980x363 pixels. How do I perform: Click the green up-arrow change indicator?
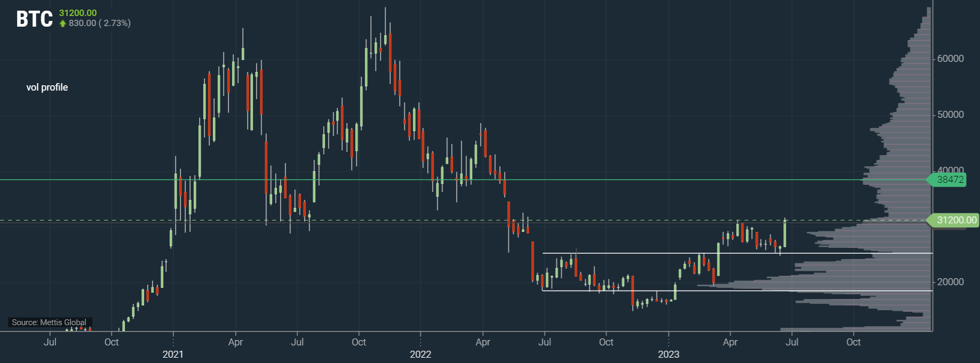62,23
